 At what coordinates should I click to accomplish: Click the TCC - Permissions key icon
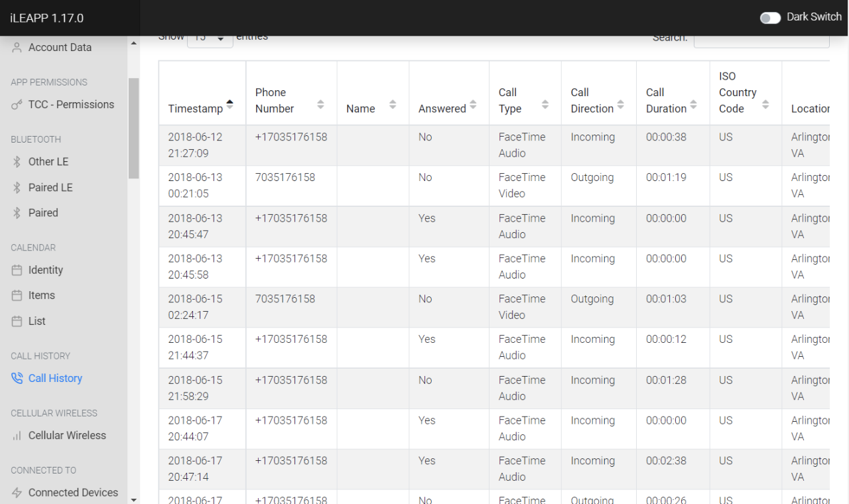pyautogui.click(x=17, y=105)
